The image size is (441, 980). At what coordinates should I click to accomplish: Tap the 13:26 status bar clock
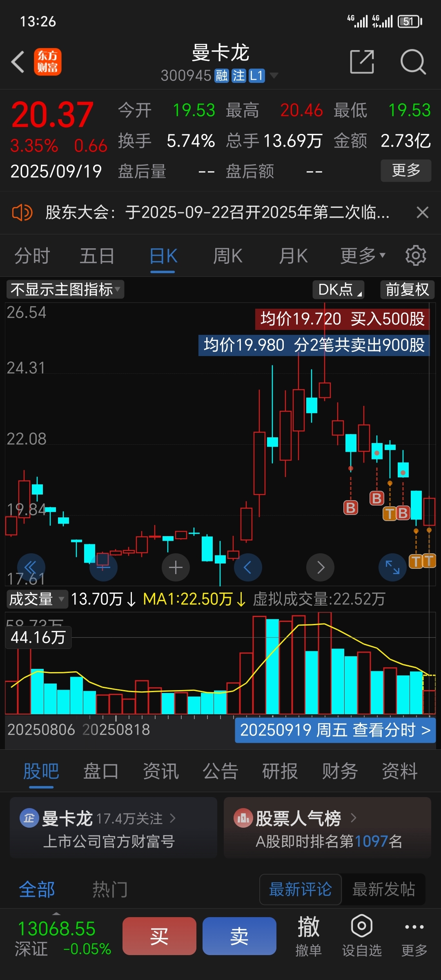[38, 21]
